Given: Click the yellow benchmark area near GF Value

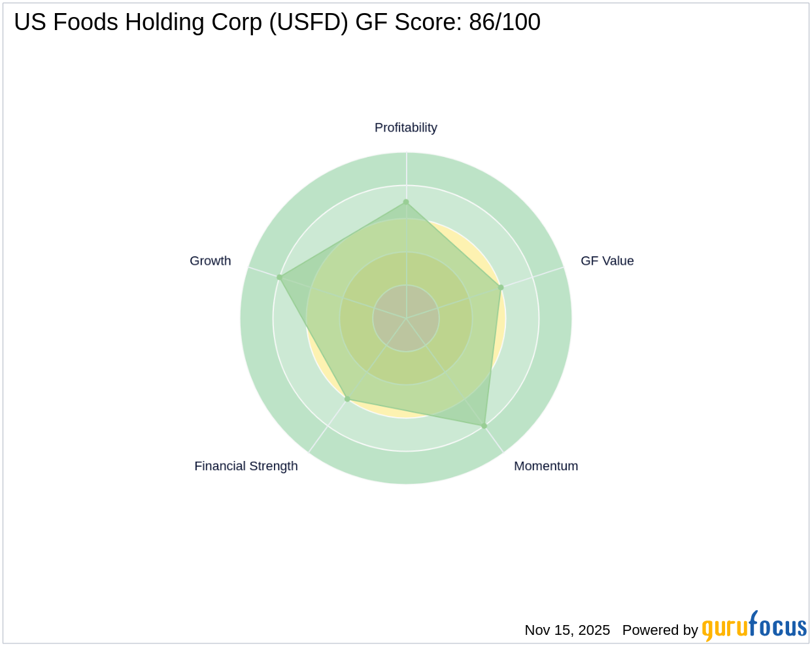Looking at the screenshot, I should click(x=502, y=327).
